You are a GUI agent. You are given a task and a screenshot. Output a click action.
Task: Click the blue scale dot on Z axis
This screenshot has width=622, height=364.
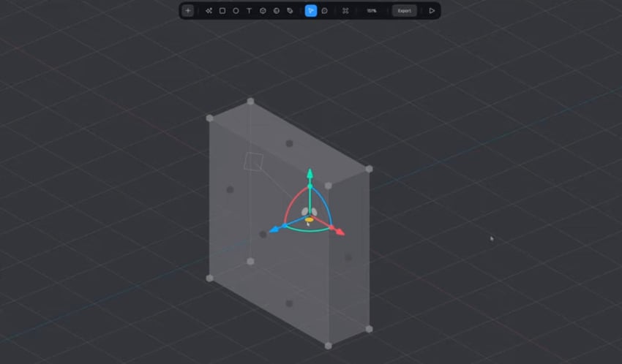click(x=285, y=225)
